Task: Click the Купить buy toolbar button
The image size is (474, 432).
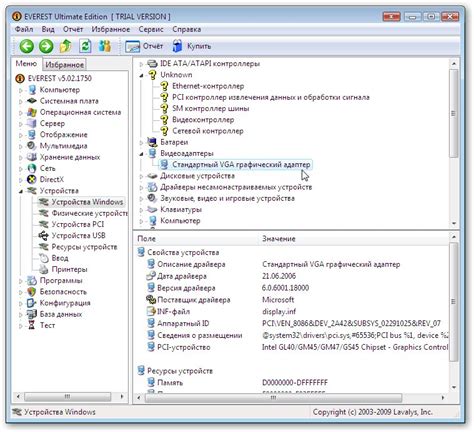Action: point(192,46)
